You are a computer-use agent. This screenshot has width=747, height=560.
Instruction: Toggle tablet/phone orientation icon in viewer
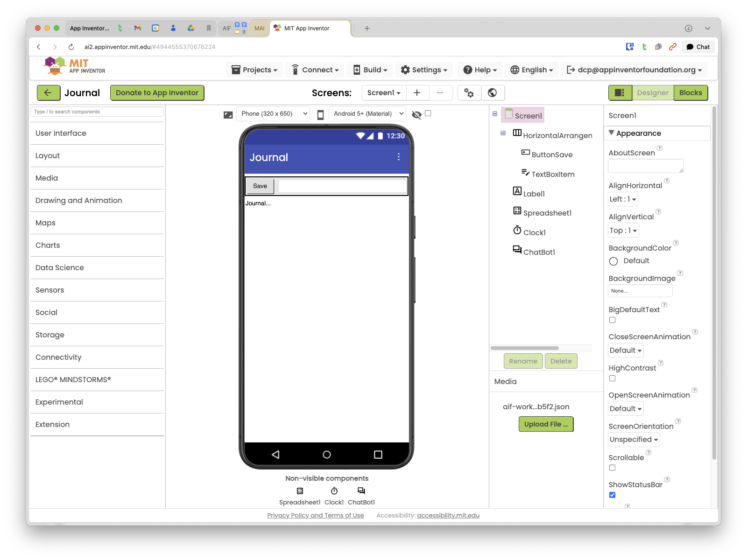(321, 114)
